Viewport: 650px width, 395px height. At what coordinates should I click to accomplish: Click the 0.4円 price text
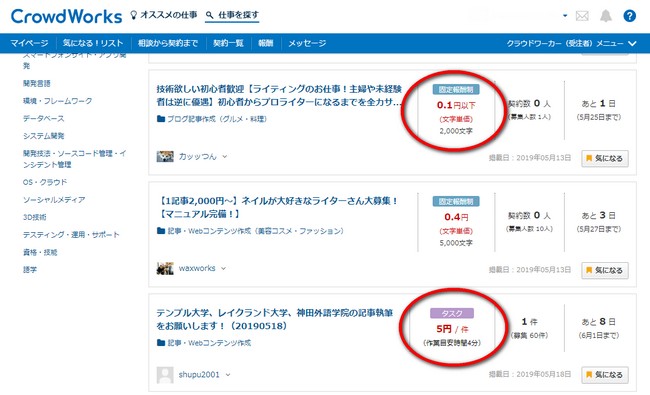[x=456, y=217]
